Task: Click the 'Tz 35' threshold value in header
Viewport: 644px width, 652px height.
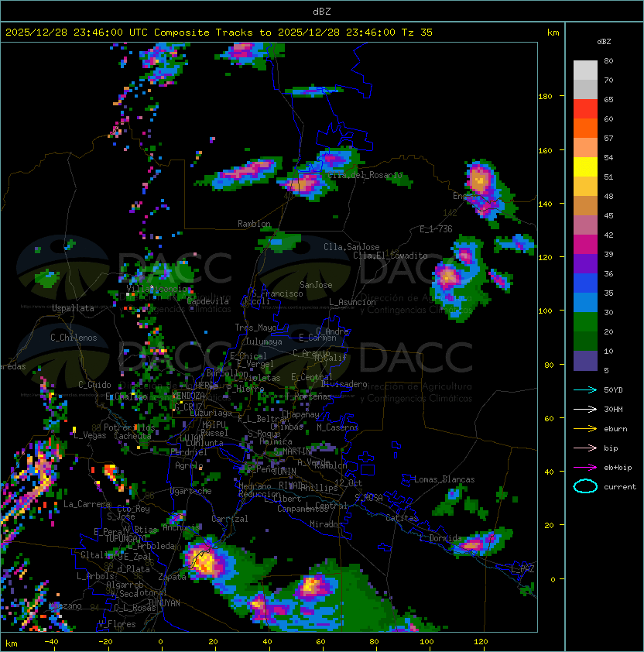Action: pyautogui.click(x=417, y=33)
